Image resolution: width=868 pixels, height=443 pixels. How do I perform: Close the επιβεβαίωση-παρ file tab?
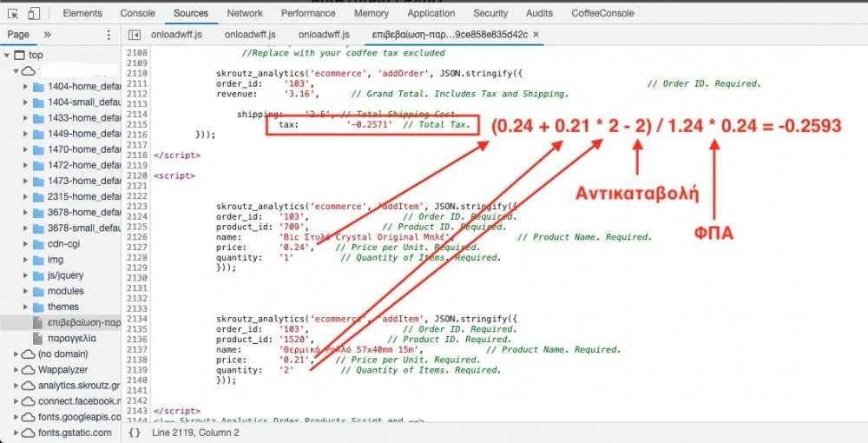tap(536, 35)
